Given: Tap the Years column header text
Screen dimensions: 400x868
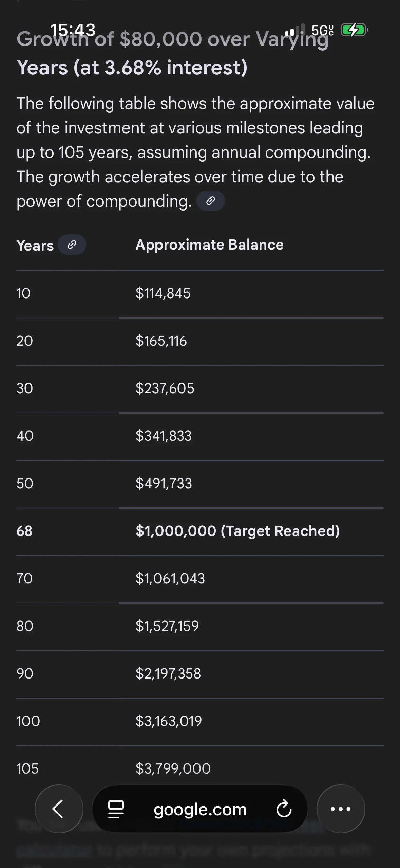Looking at the screenshot, I should [x=35, y=246].
